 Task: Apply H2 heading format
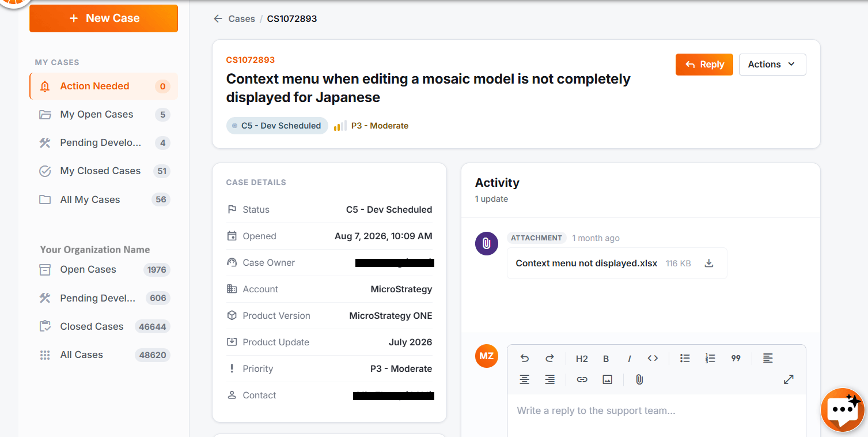click(582, 359)
